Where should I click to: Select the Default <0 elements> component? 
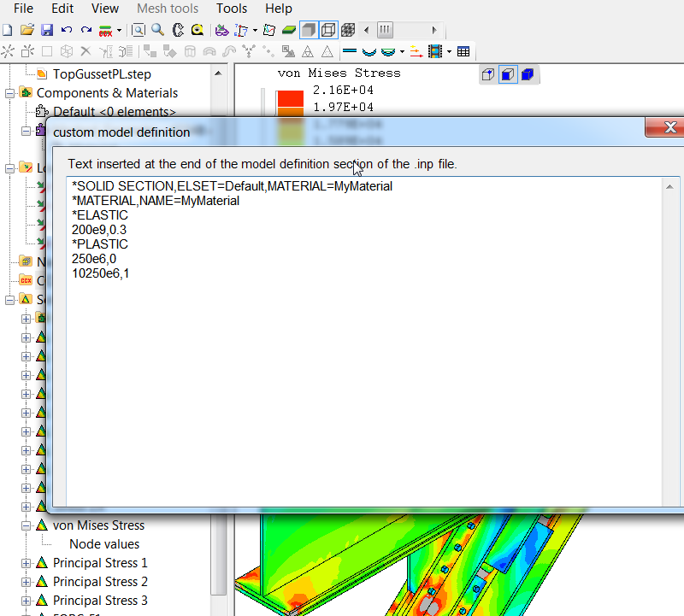pos(114,112)
